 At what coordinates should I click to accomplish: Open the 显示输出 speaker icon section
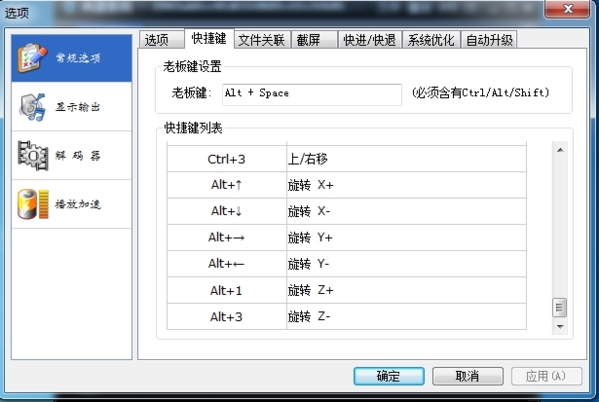(x=32, y=107)
